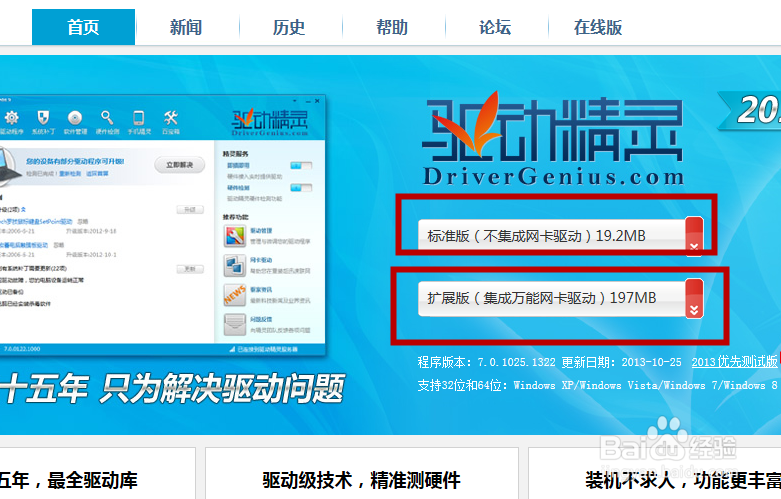The width and height of the screenshot is (781, 499).
Task: Click the 返回首页 link in preview
Action: pyautogui.click(x=97, y=174)
